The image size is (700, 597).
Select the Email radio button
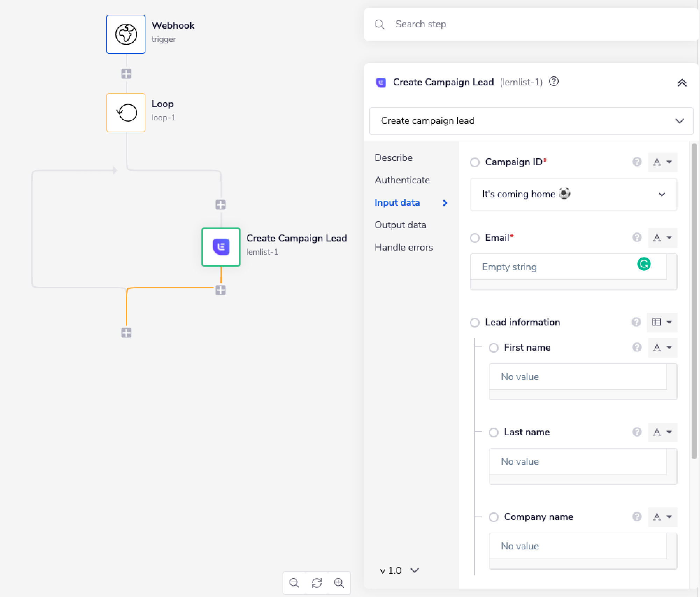click(x=474, y=238)
